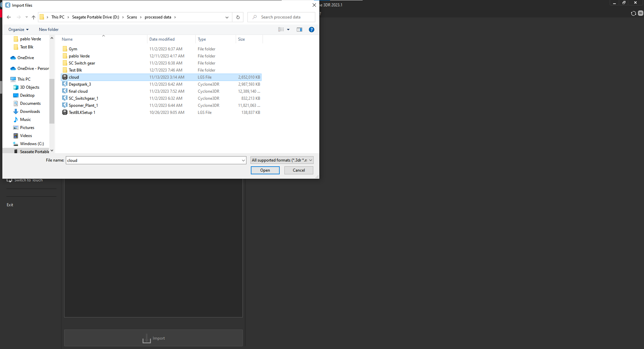Go back using the back arrow

tap(9, 17)
